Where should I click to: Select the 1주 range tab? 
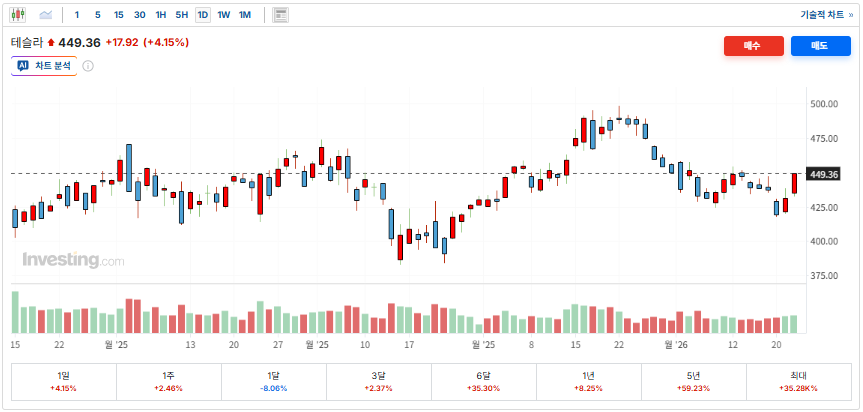tap(169, 381)
